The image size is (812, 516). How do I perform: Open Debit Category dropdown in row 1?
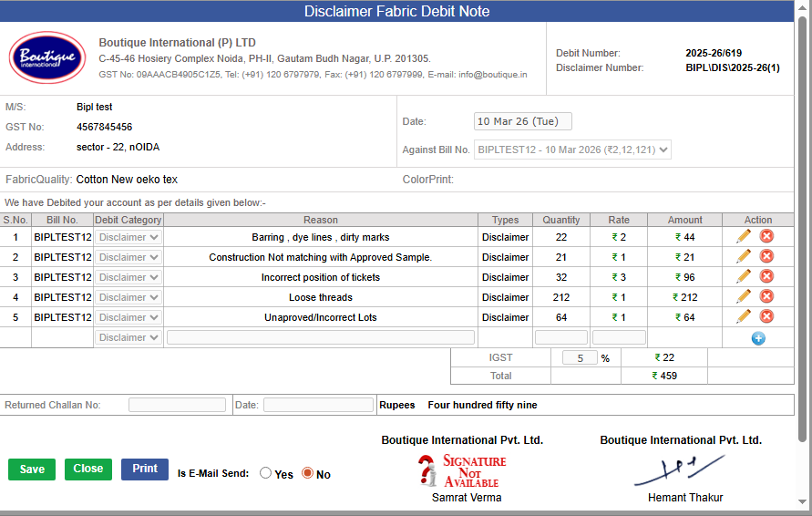pyautogui.click(x=128, y=237)
